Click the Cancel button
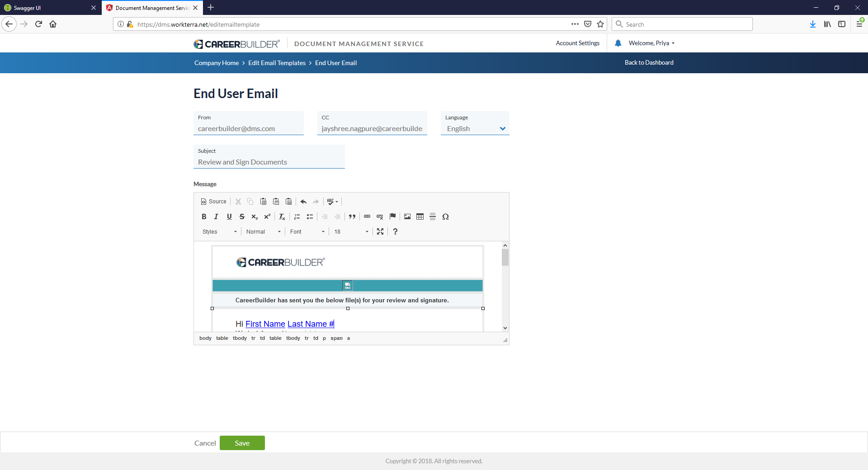The height and width of the screenshot is (470, 868). [205, 443]
